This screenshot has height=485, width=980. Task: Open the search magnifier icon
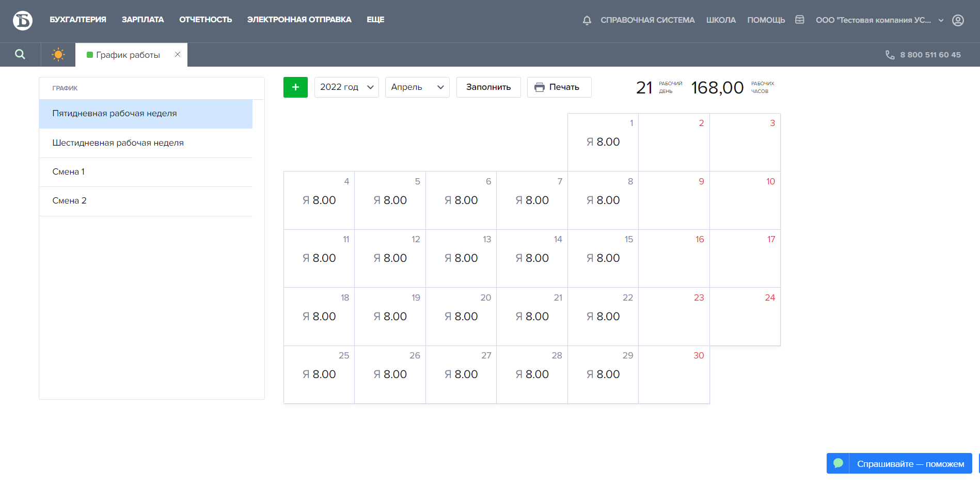pyautogui.click(x=20, y=54)
